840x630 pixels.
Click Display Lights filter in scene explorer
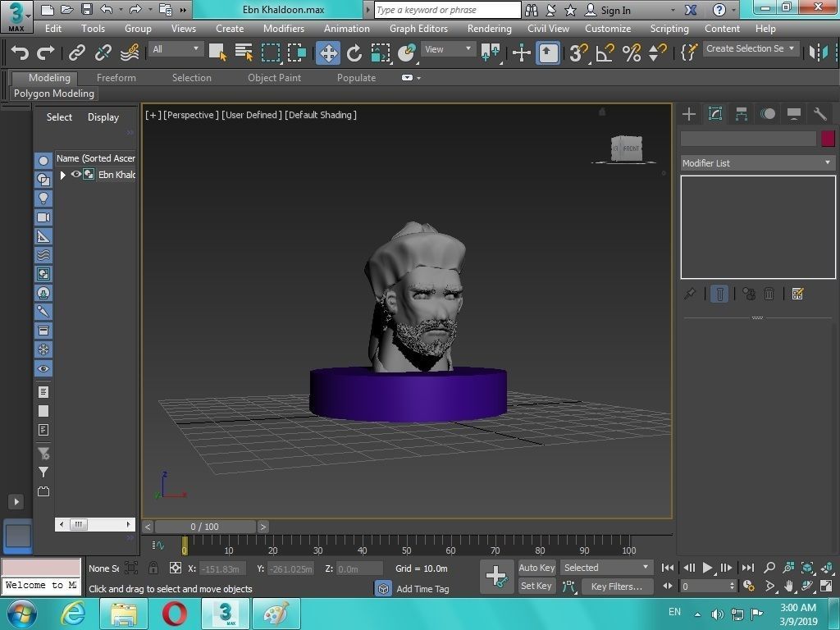[x=43, y=198]
